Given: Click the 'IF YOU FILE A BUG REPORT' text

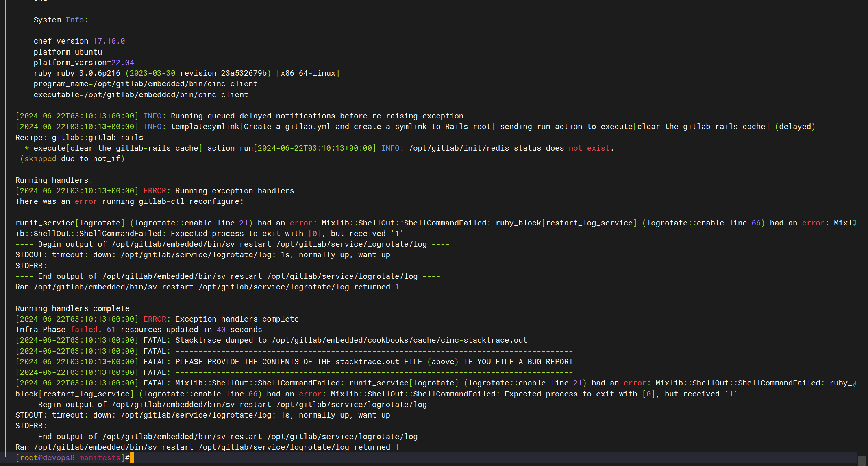Looking at the screenshot, I should (x=518, y=362).
